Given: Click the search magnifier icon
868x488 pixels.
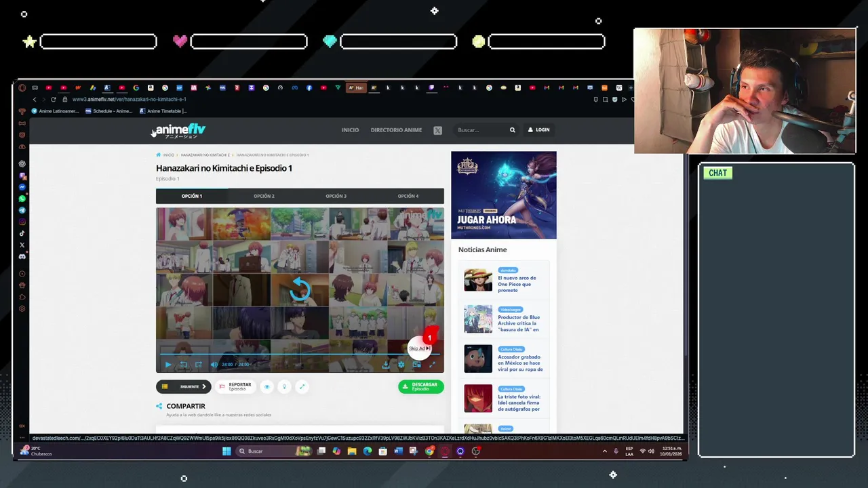Looking at the screenshot, I should coord(512,130).
